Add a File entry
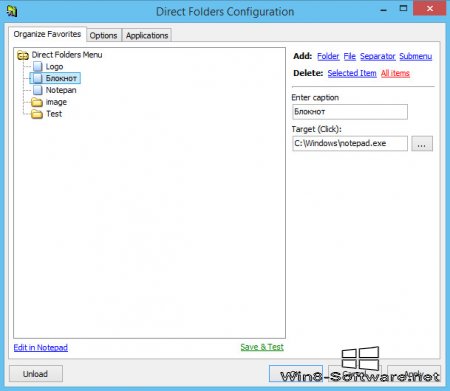450x391 pixels. (x=350, y=56)
